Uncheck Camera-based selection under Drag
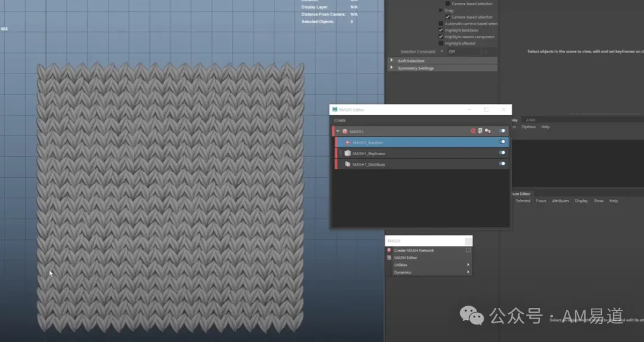The width and height of the screenshot is (644, 342). [448, 17]
